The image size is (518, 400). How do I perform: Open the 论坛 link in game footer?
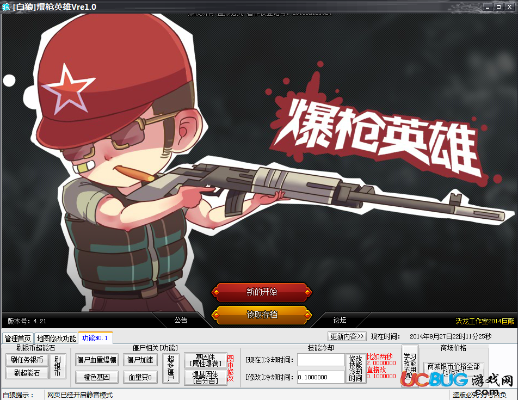(x=340, y=320)
